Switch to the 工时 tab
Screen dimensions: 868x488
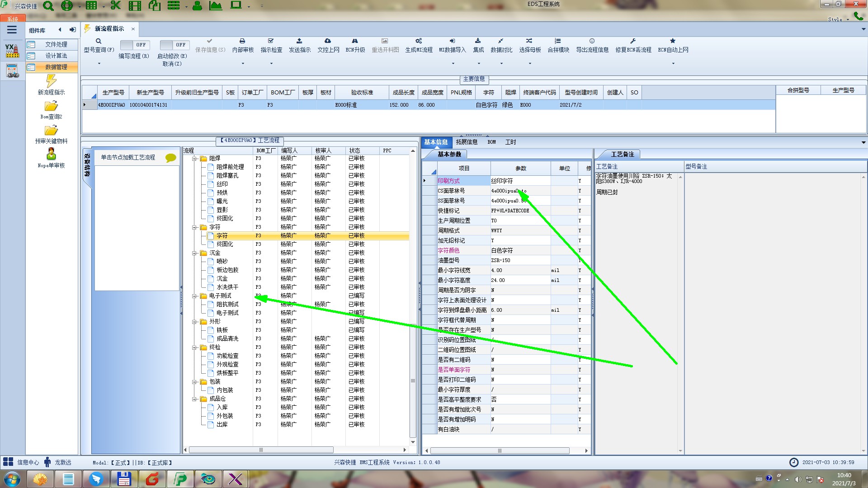510,142
